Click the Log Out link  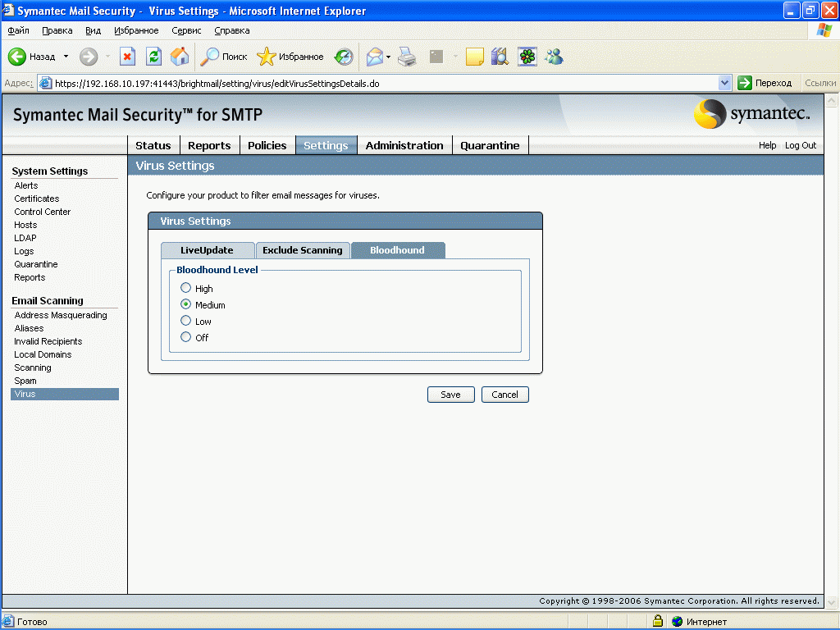click(801, 145)
